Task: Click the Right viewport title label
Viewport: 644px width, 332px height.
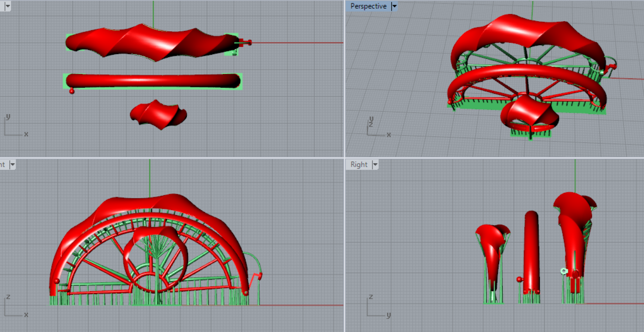Action: [359, 165]
